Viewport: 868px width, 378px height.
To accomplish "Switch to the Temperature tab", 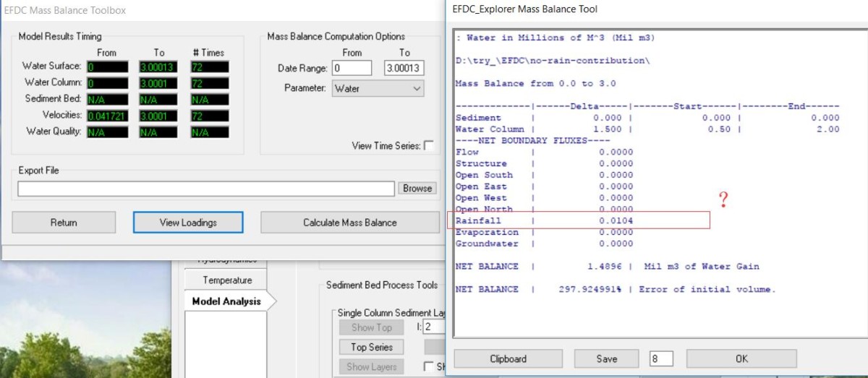I will coord(227,280).
